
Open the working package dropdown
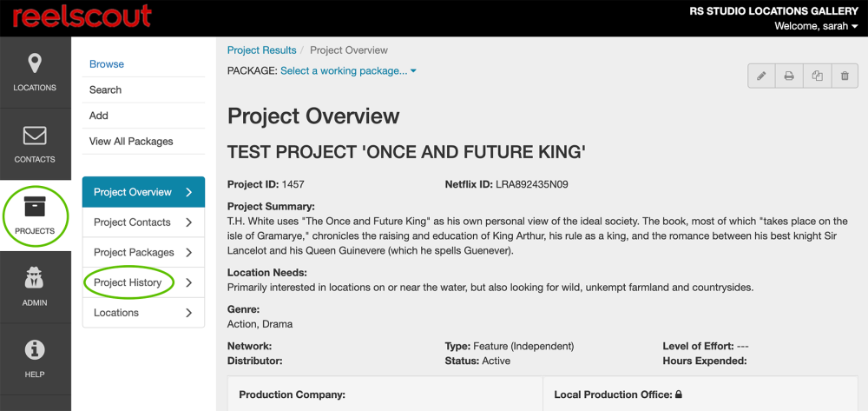click(x=348, y=71)
